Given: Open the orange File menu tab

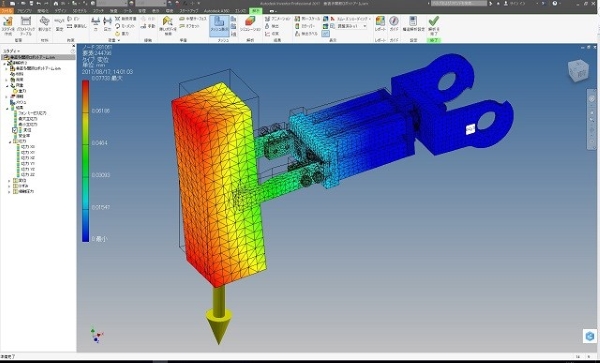Looking at the screenshot, I should pos(7,11).
